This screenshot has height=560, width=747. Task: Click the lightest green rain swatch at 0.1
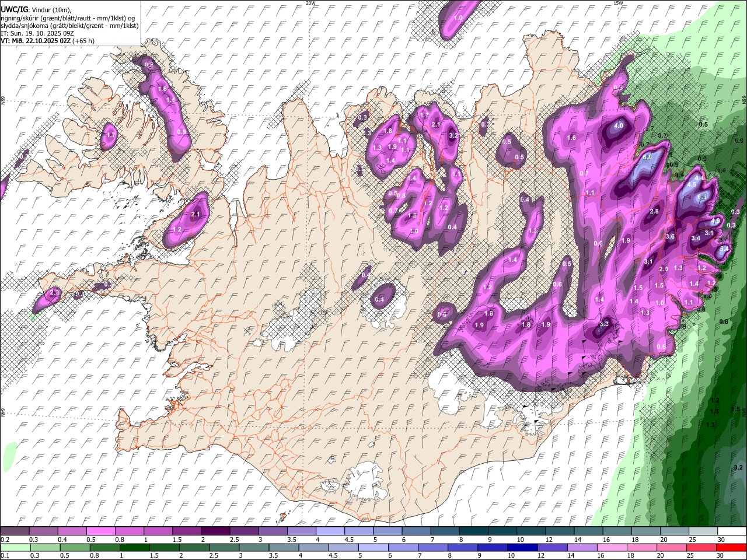15,547
